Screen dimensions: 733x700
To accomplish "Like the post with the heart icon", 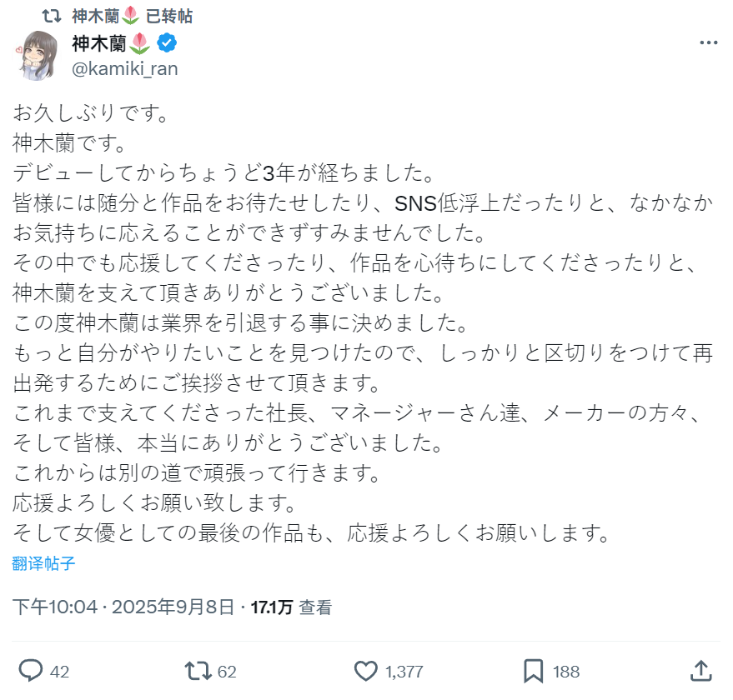I will [366, 671].
